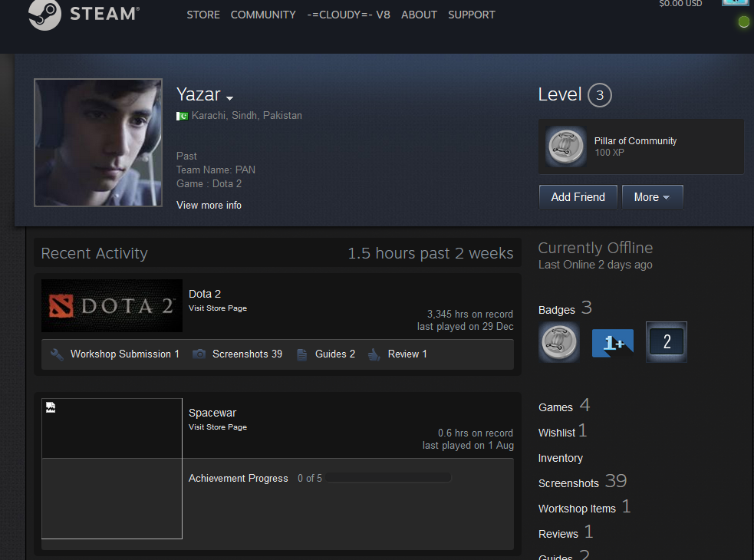Open the Workshop Submission wrench icon
The width and height of the screenshot is (754, 560).
coord(57,354)
